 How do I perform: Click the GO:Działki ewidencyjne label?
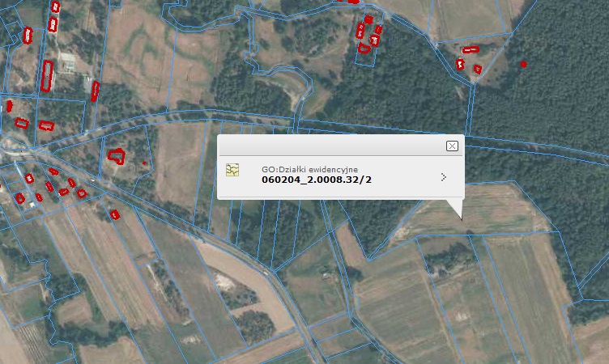(309, 170)
